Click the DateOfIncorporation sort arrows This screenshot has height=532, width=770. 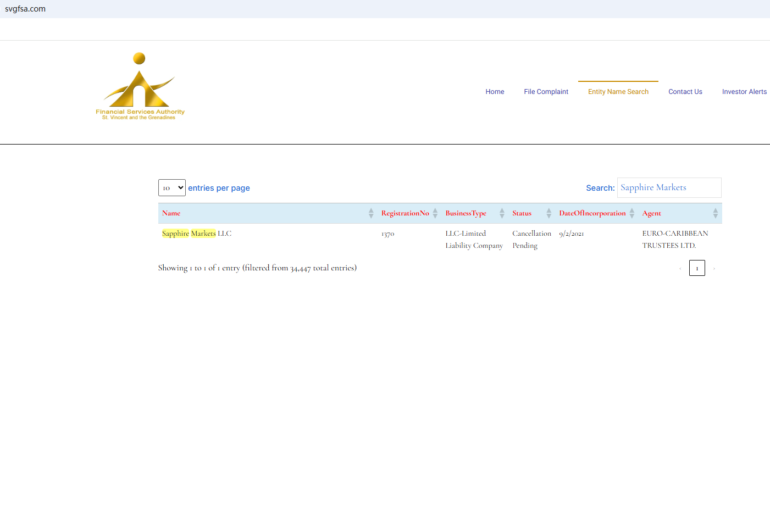click(632, 213)
